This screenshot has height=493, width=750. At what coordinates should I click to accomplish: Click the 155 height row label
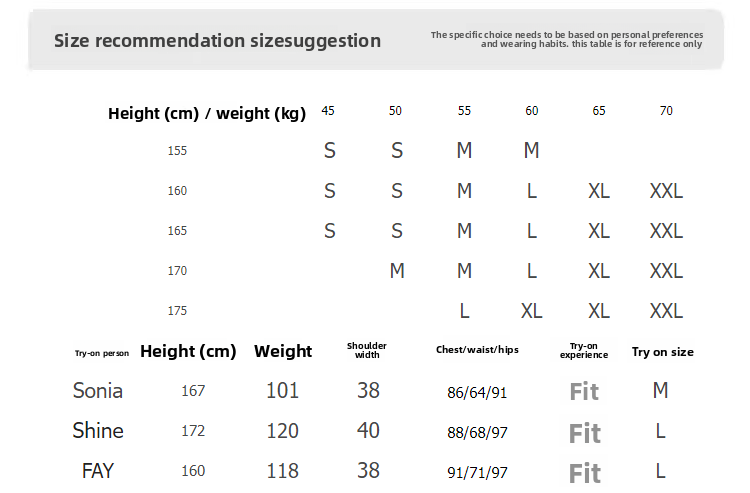177,151
